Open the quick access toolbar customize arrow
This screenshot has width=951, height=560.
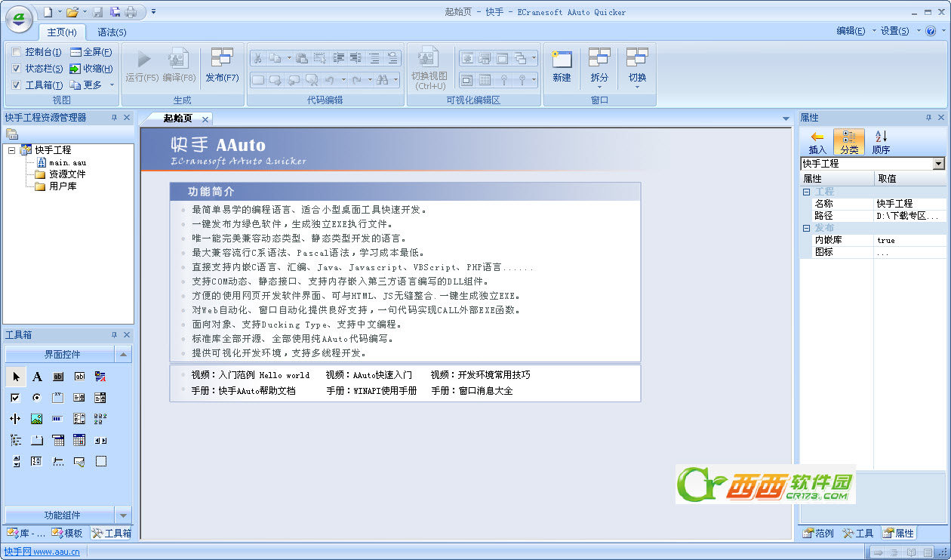(x=153, y=12)
